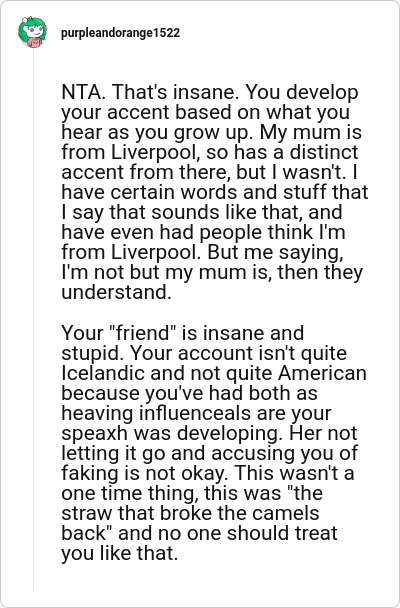The width and height of the screenshot is (400, 608).
Task: Click the misspelled word "influenceals"
Action: pyautogui.click(x=195, y=413)
